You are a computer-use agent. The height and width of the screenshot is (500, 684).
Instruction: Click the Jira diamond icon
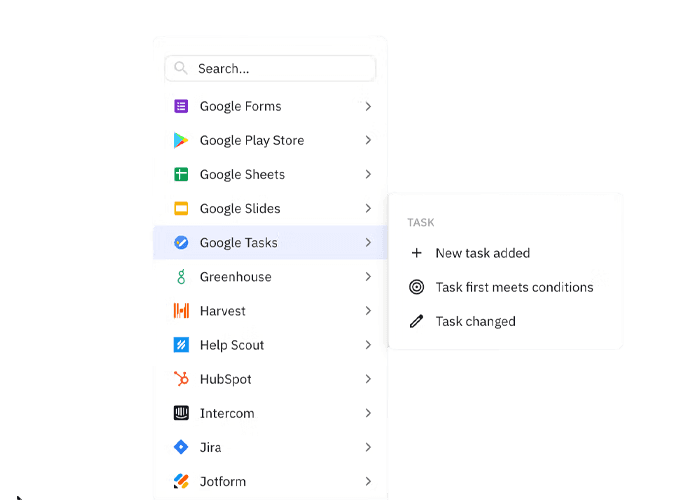tap(181, 447)
